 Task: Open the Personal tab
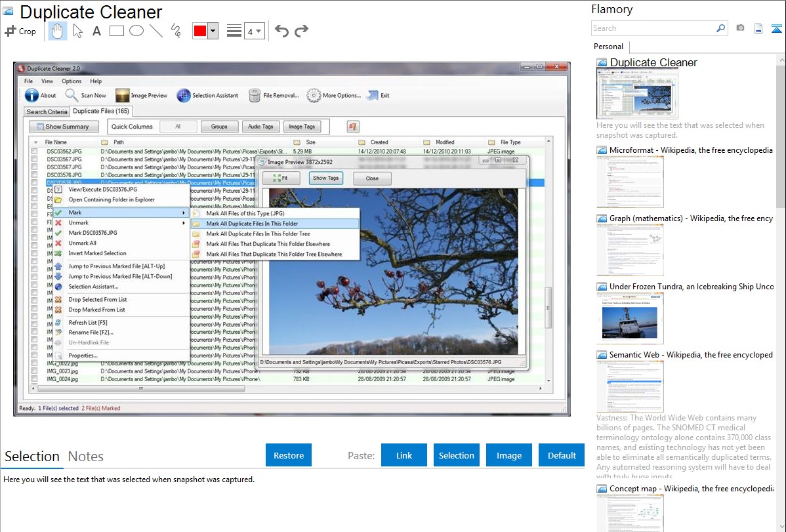(x=608, y=47)
